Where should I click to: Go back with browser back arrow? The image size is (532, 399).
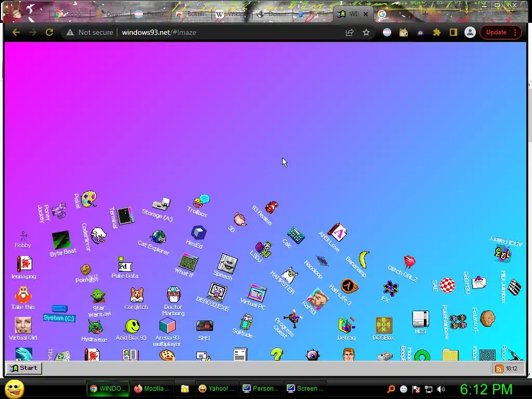pos(16,32)
